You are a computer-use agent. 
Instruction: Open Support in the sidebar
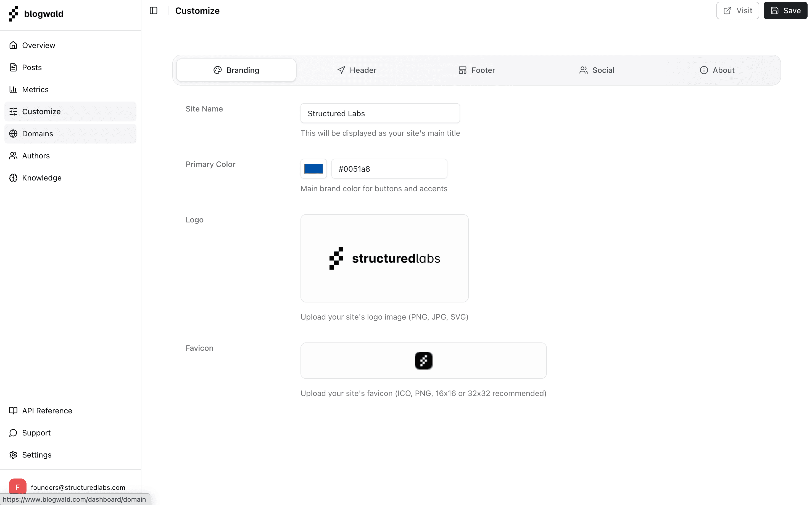point(70,432)
